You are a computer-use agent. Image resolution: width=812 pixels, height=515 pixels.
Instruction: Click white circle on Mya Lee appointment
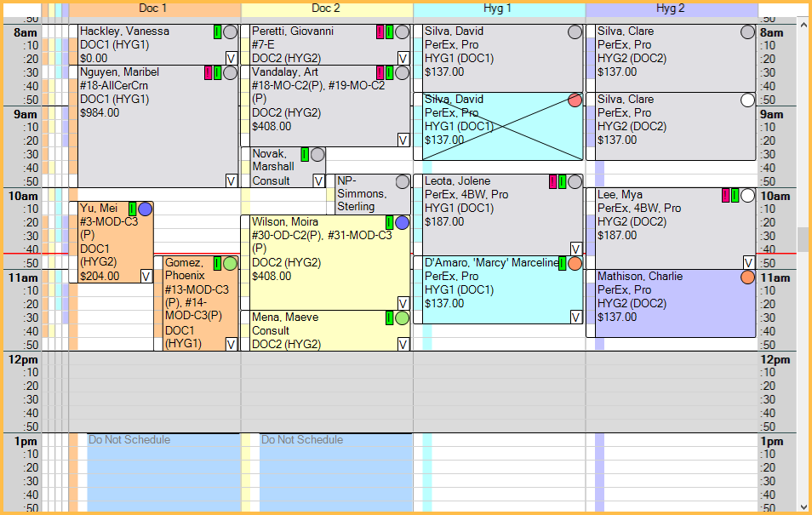pos(747,196)
